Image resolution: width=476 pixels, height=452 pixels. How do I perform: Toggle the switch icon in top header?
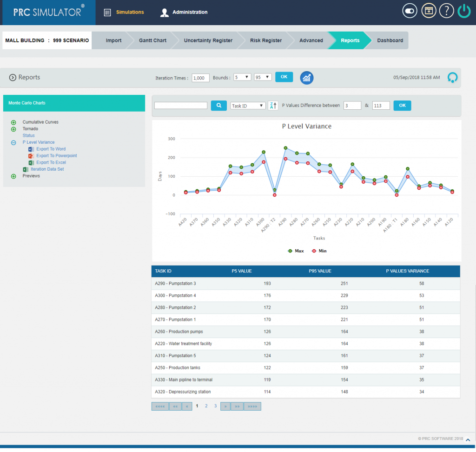[x=410, y=11]
